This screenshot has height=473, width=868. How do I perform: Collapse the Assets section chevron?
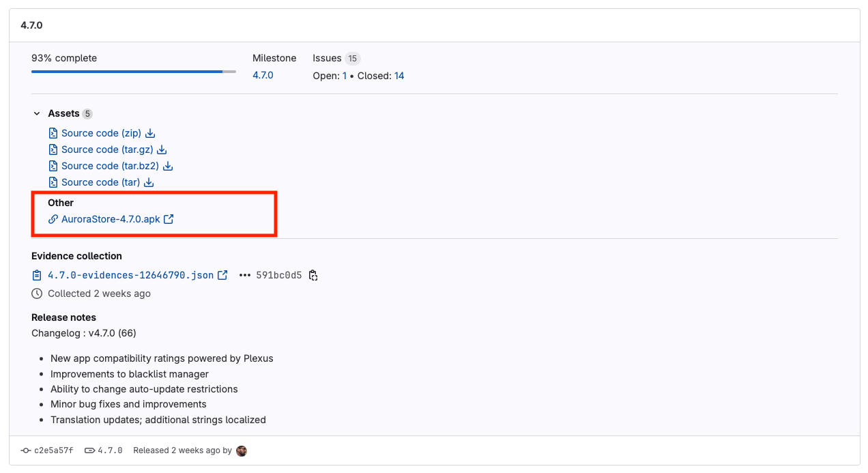click(x=37, y=113)
